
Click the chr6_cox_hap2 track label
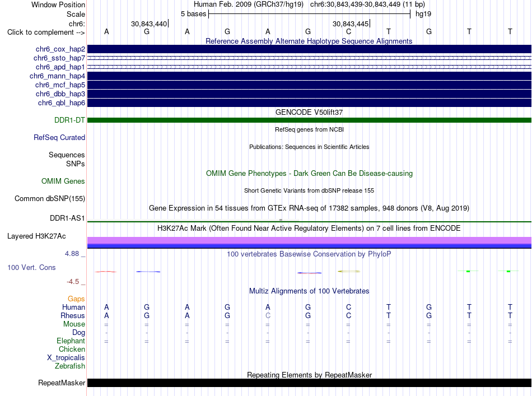[x=60, y=49]
